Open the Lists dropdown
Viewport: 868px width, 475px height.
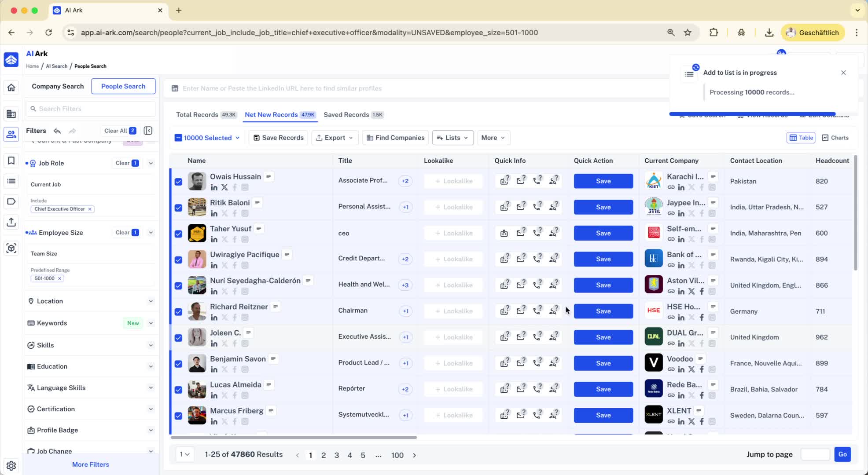pyautogui.click(x=452, y=138)
